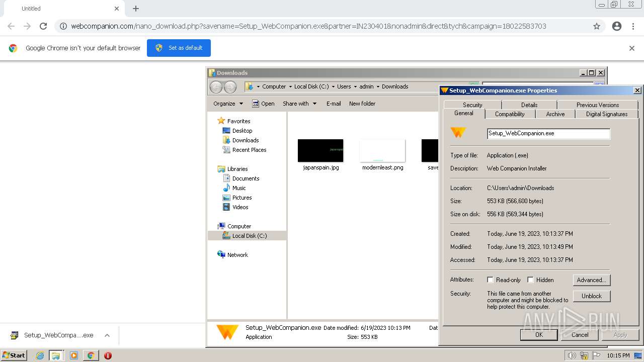Image resolution: width=644 pixels, height=362 pixels.
Task: Click the file name field in Properties
Action: click(548, 133)
